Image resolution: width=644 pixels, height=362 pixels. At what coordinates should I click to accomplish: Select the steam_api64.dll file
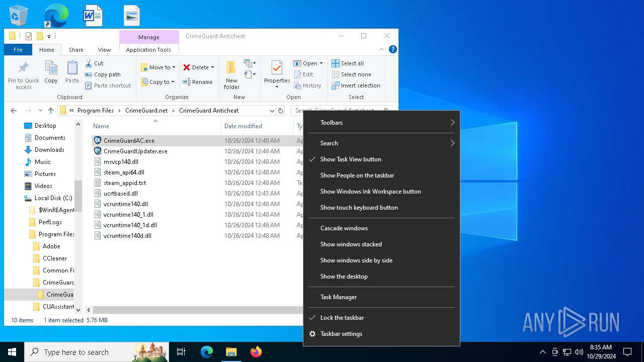(x=124, y=172)
